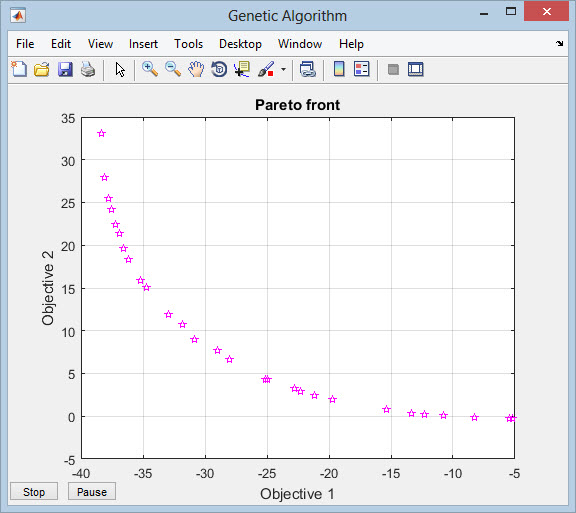This screenshot has height=513, width=576.
Task: Open the Insert menu
Action: (143, 44)
